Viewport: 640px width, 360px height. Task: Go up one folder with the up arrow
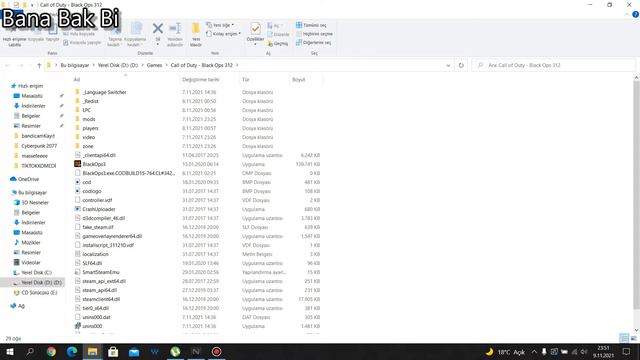click(x=39, y=65)
